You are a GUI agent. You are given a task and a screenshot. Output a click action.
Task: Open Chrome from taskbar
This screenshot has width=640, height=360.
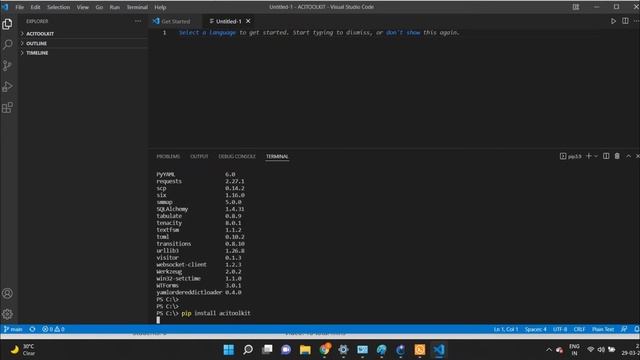[324, 350]
